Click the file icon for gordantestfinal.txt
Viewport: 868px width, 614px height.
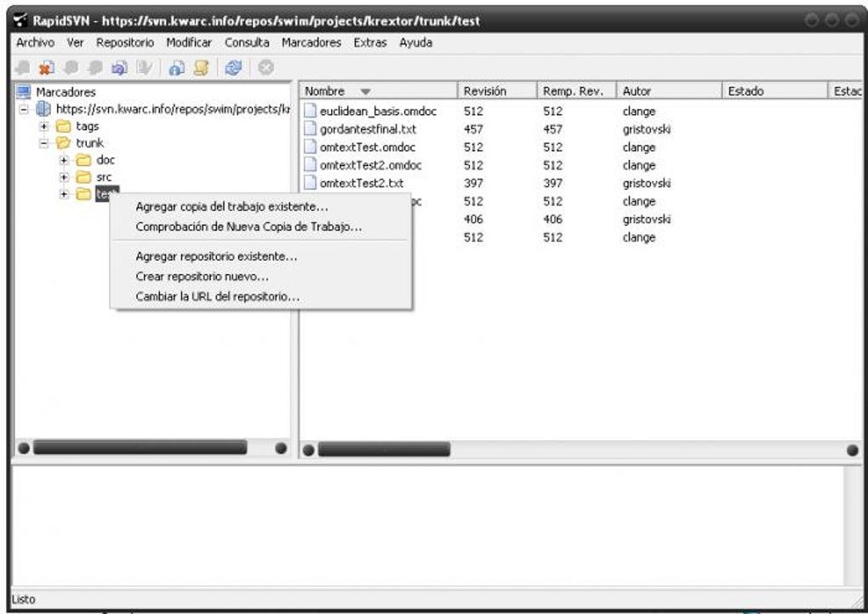(310, 129)
